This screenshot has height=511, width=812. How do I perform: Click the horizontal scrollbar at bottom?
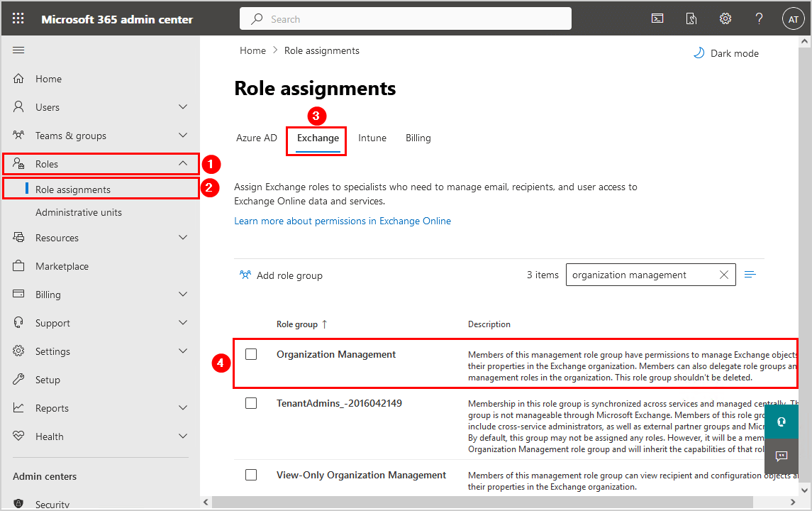pyautogui.click(x=482, y=502)
